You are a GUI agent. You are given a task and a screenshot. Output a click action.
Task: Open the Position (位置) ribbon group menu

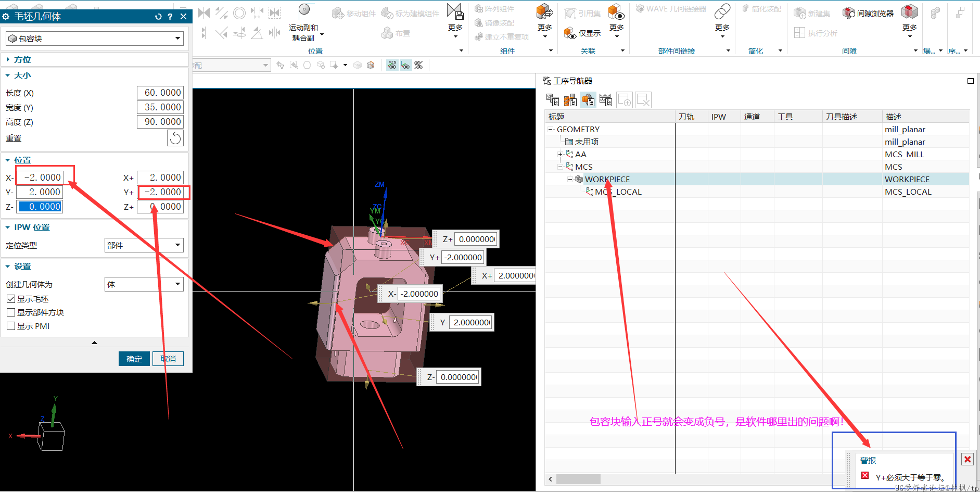click(x=461, y=50)
